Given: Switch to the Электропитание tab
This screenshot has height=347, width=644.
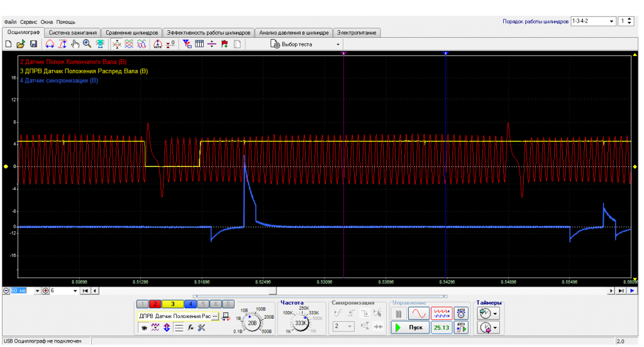Looking at the screenshot, I should coord(357,33).
